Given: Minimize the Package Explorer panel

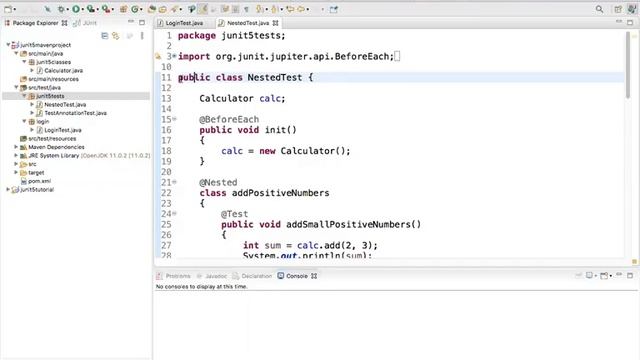Looking at the screenshot, I should [x=131, y=22].
